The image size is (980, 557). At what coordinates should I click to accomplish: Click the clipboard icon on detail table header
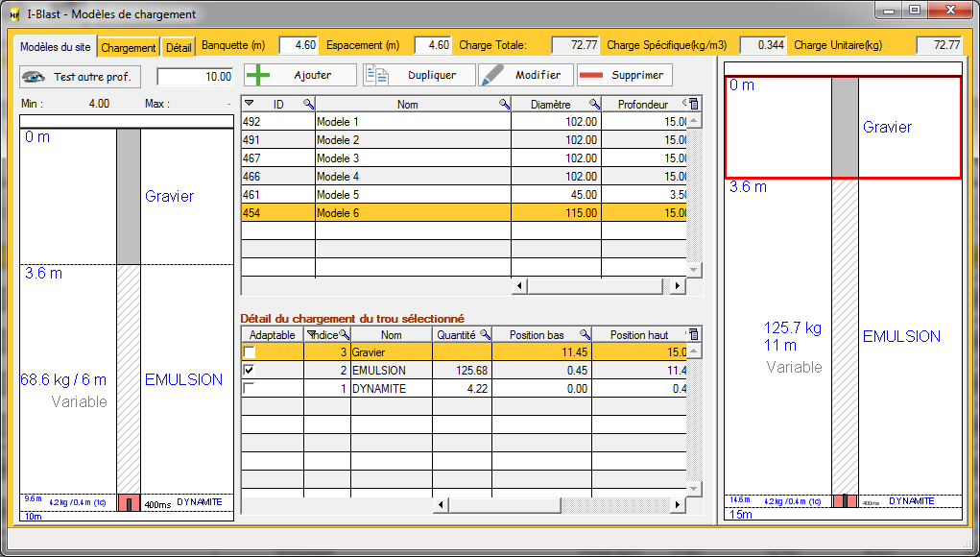click(x=694, y=334)
